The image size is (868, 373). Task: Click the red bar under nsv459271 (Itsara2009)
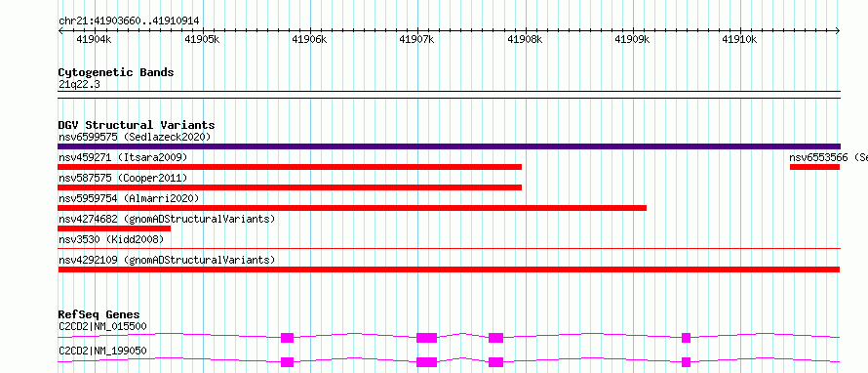(290, 167)
